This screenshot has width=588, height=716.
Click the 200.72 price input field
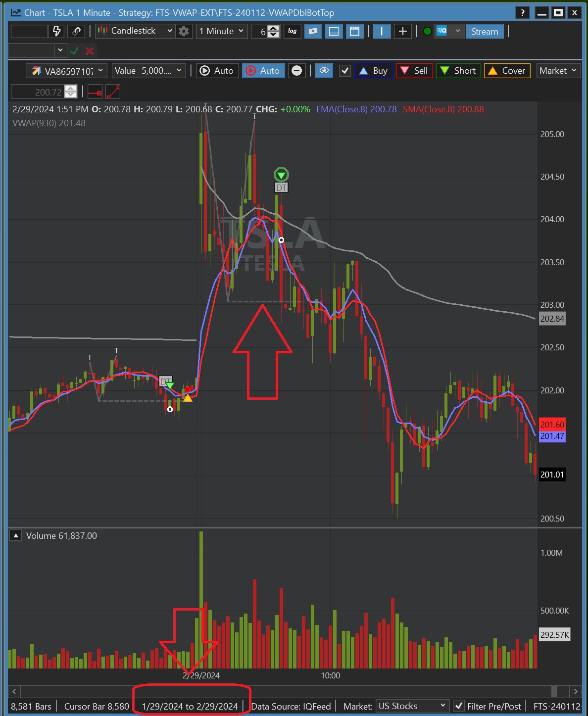tap(38, 92)
